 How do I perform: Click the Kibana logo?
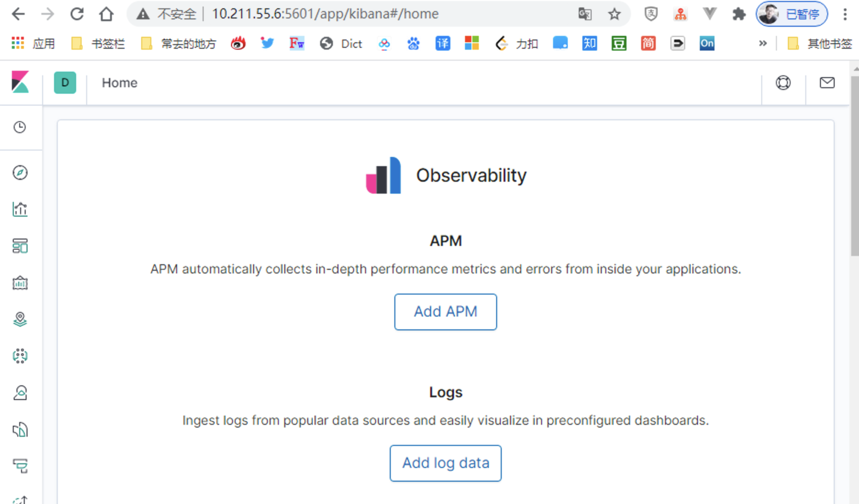click(x=20, y=82)
